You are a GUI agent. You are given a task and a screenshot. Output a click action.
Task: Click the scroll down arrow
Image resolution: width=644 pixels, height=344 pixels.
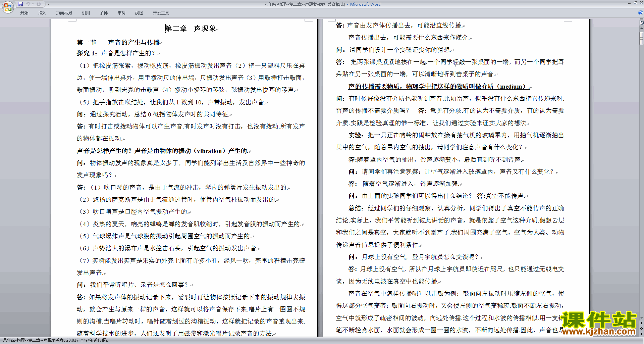[642, 318]
